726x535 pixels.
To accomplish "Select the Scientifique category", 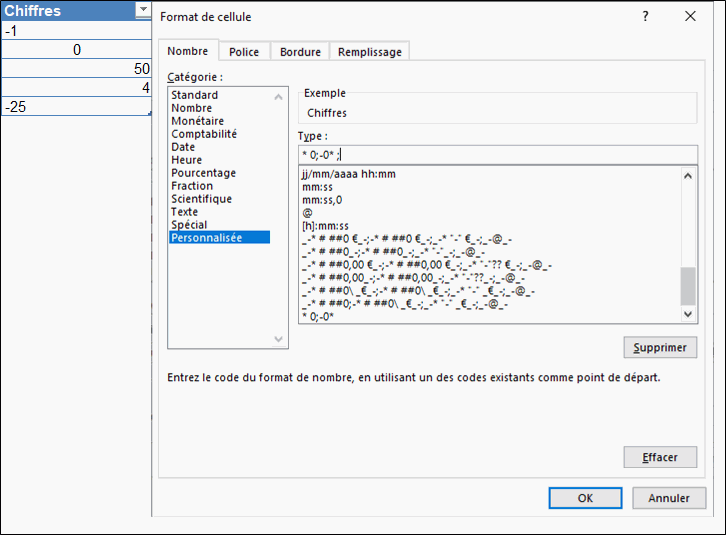I will click(x=201, y=199).
